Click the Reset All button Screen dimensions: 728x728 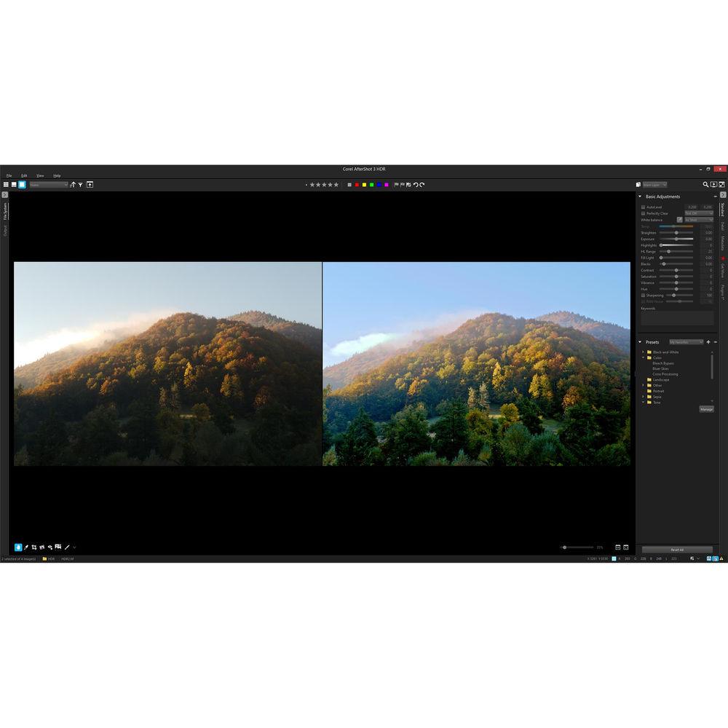[677, 550]
